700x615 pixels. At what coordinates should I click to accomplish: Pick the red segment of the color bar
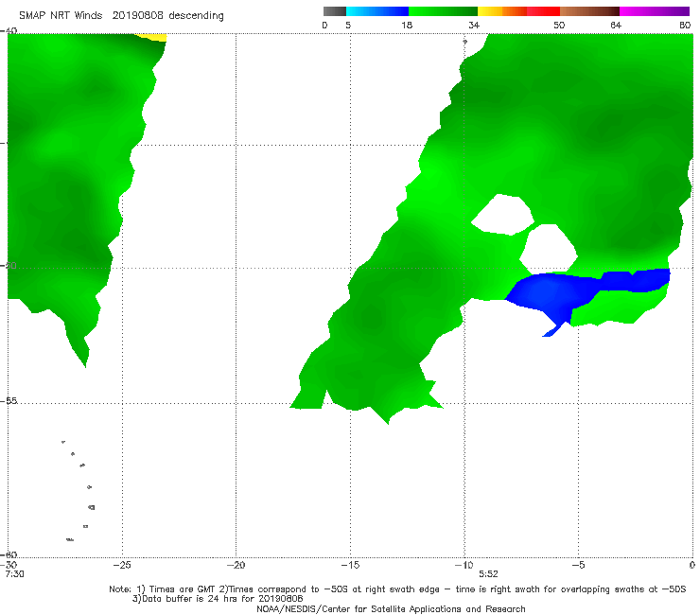click(543, 11)
